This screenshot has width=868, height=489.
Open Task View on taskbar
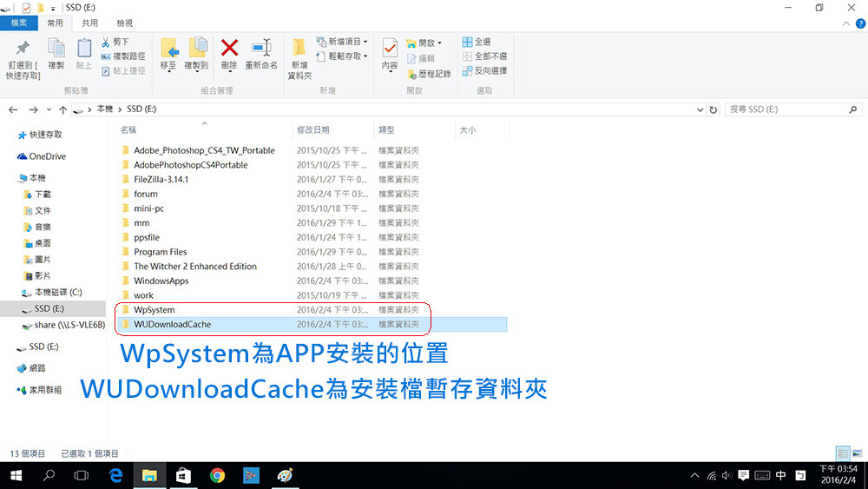click(x=82, y=475)
